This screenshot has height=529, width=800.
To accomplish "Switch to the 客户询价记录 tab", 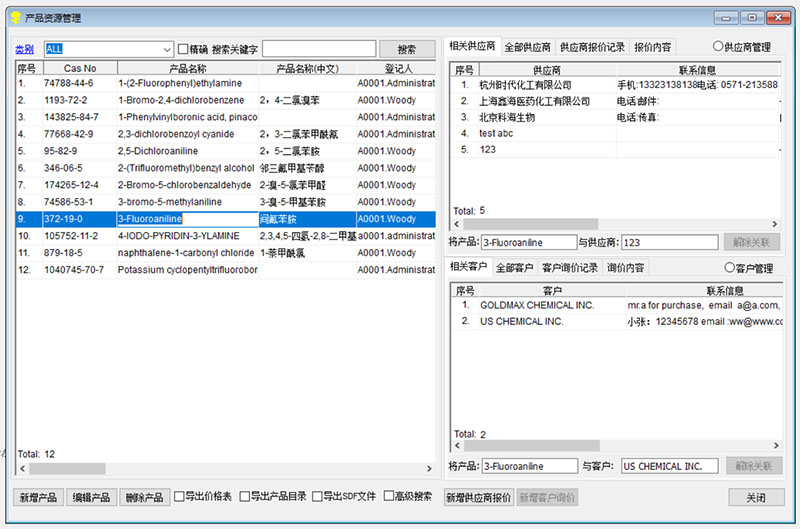I will coord(569,268).
